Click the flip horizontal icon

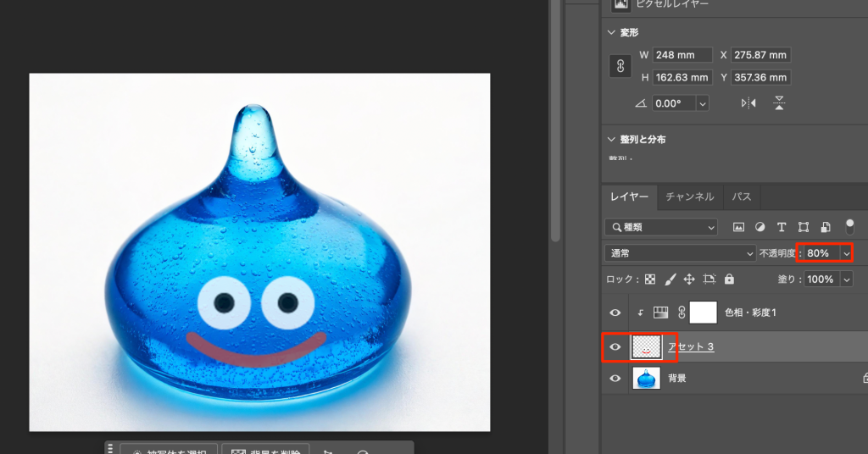[748, 103]
